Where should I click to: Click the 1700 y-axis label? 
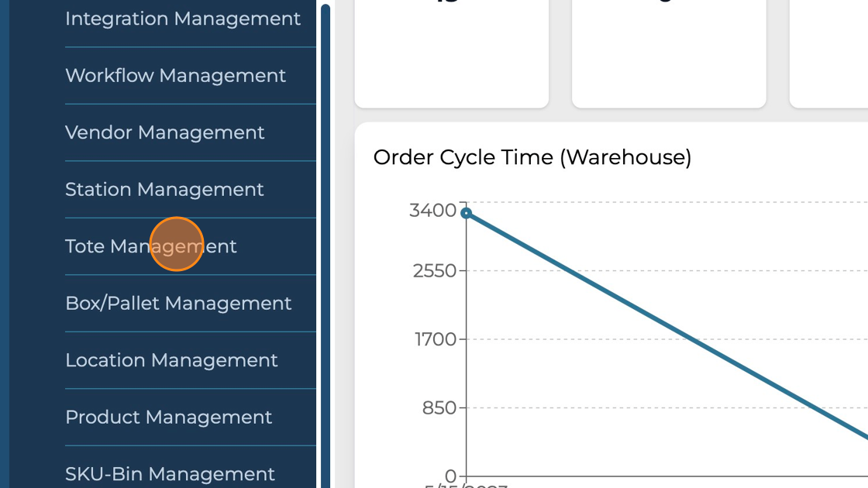pos(434,339)
